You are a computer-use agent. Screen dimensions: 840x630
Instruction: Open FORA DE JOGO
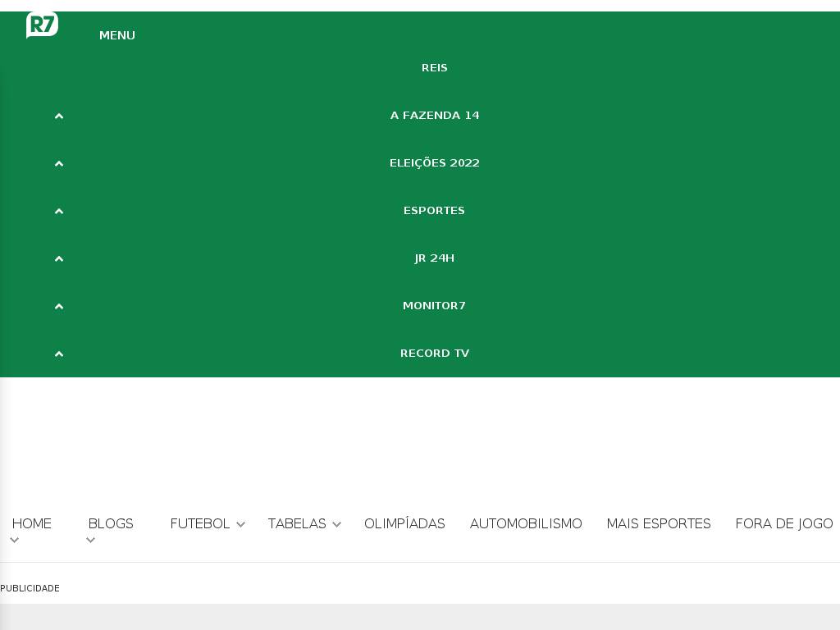tap(783, 523)
